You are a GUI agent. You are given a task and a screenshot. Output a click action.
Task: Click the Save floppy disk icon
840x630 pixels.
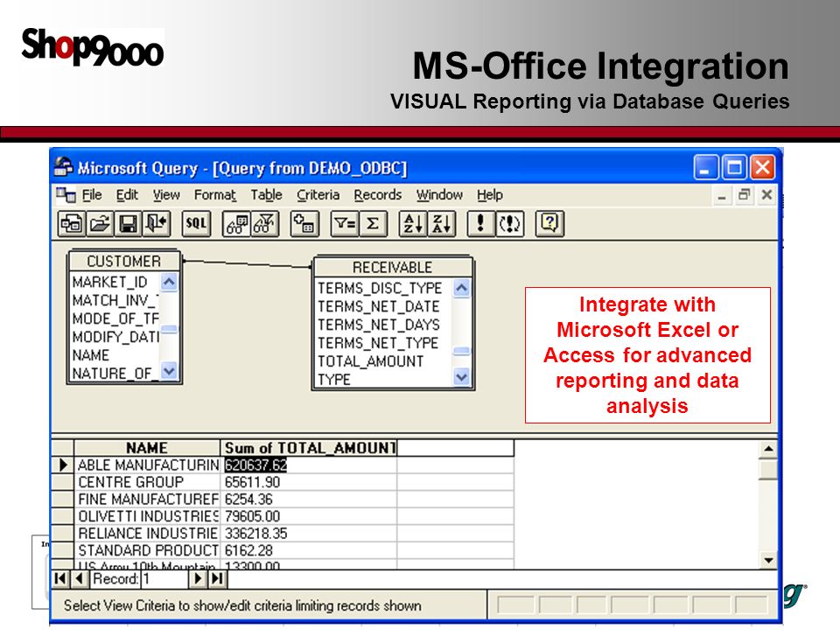pyautogui.click(x=128, y=223)
